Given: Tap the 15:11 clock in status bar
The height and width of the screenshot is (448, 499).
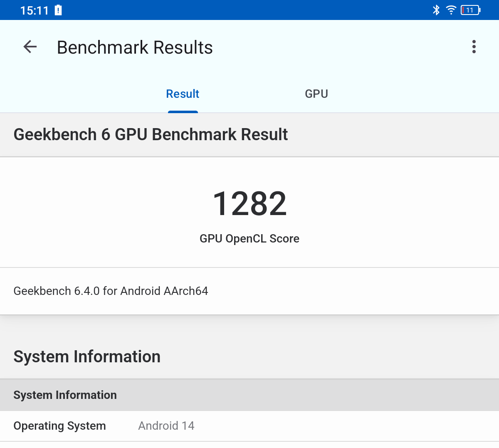Looking at the screenshot, I should click(x=35, y=10).
